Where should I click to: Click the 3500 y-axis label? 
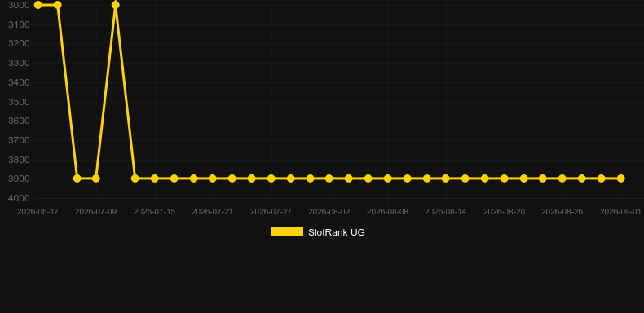pyautogui.click(x=20, y=102)
